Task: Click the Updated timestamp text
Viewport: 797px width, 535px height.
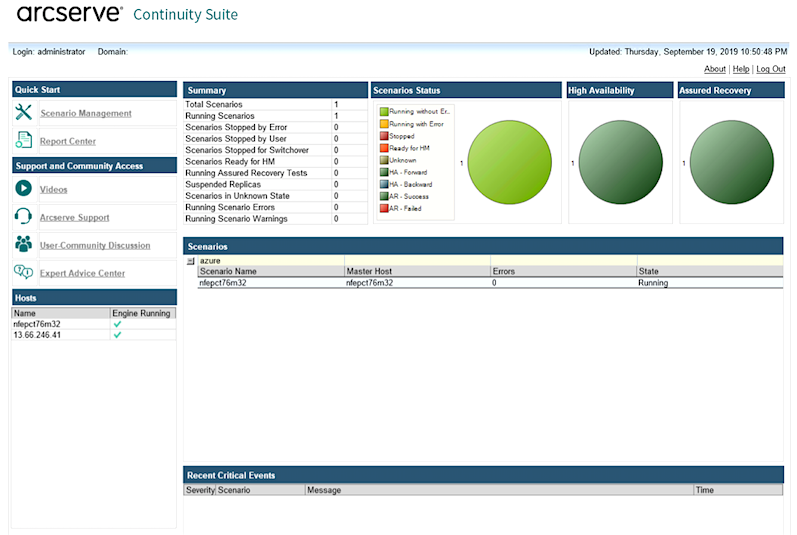Action: [688, 52]
